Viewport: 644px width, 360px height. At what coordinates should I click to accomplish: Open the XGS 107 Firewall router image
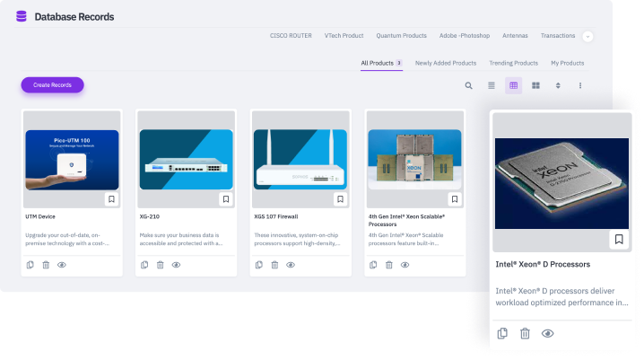click(x=300, y=160)
